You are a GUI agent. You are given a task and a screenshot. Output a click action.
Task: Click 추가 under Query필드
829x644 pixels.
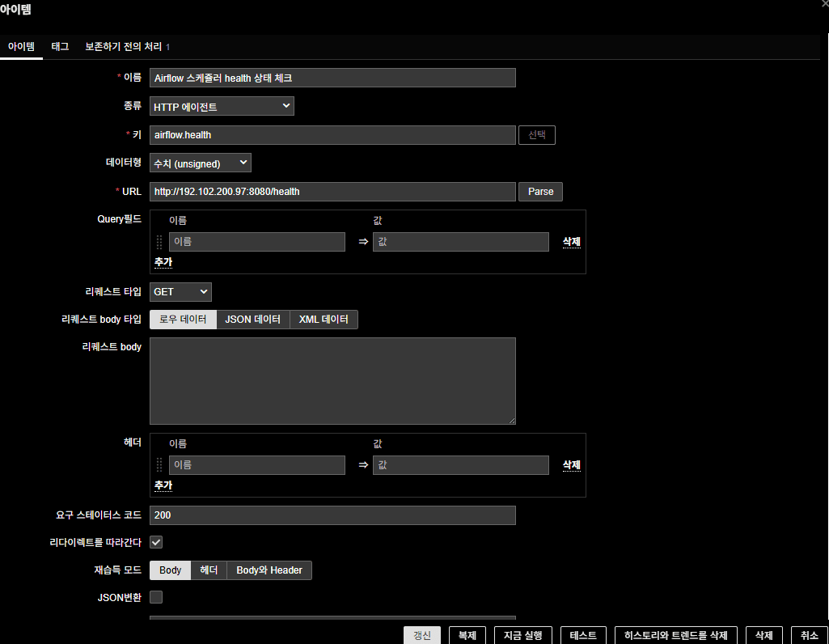coord(163,262)
